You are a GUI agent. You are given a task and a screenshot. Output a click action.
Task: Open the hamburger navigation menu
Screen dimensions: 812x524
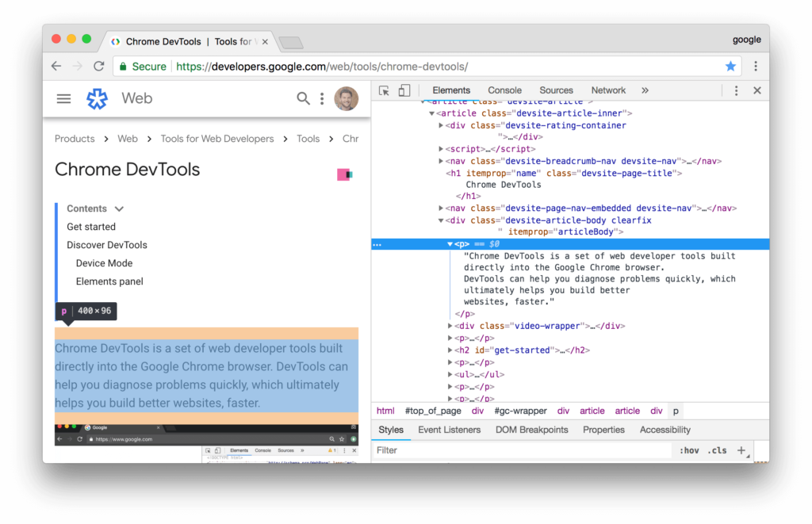click(63, 98)
